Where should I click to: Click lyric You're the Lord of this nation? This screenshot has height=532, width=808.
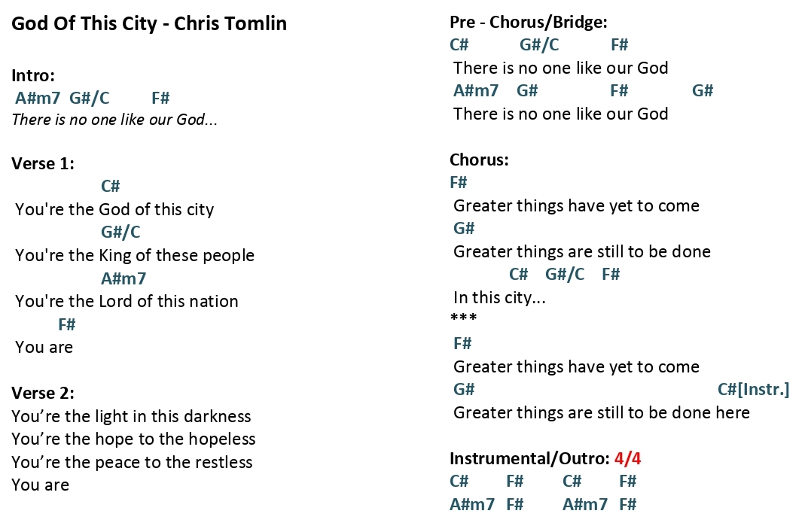click(x=127, y=301)
